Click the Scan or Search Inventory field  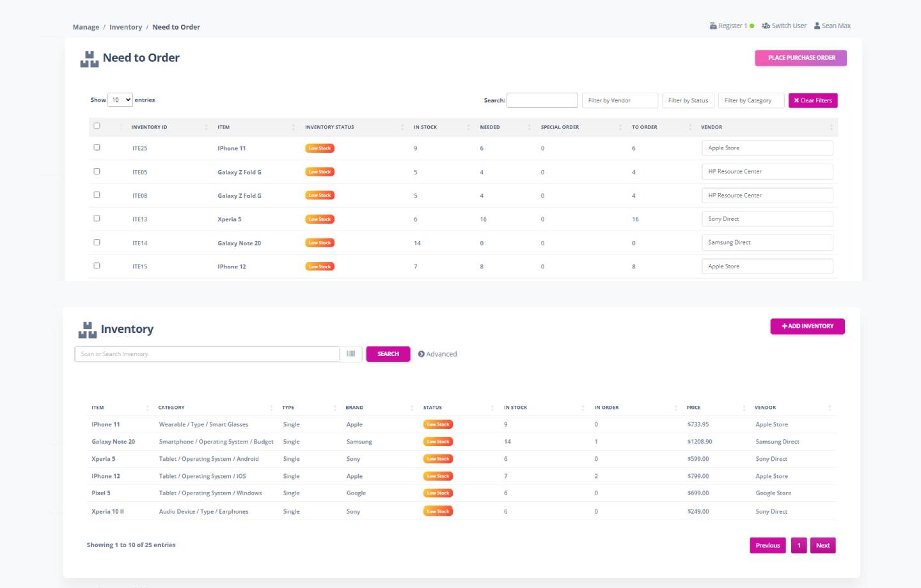pos(207,354)
